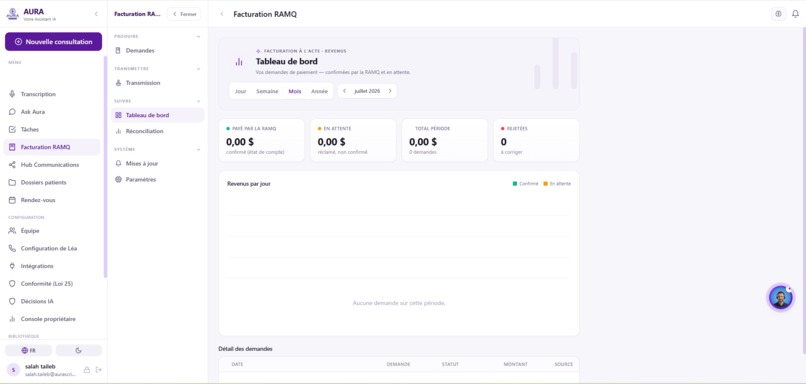Click the Facturation RAMQ sidebar icon
This screenshot has height=384, width=806.
coord(12,147)
